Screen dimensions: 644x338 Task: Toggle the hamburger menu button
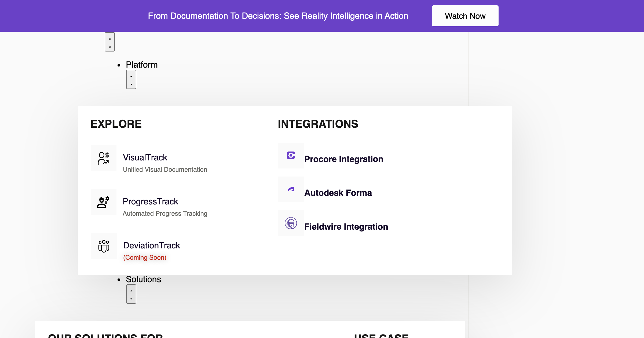click(x=110, y=42)
